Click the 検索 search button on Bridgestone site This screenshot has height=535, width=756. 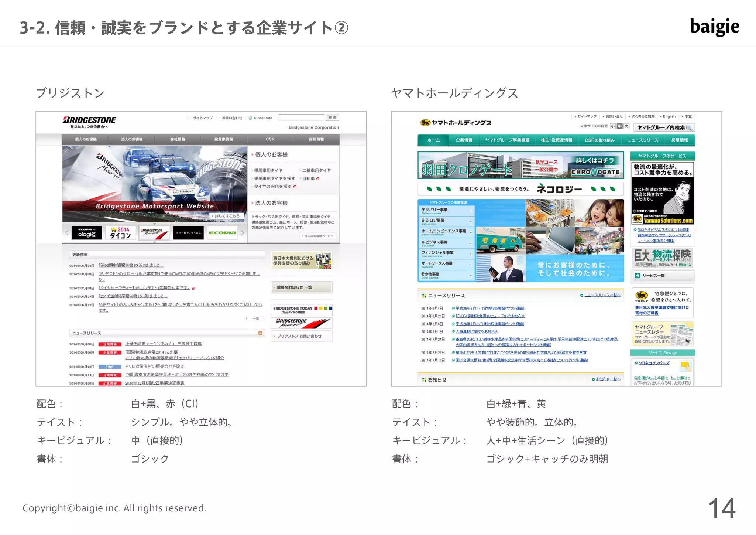(x=332, y=117)
